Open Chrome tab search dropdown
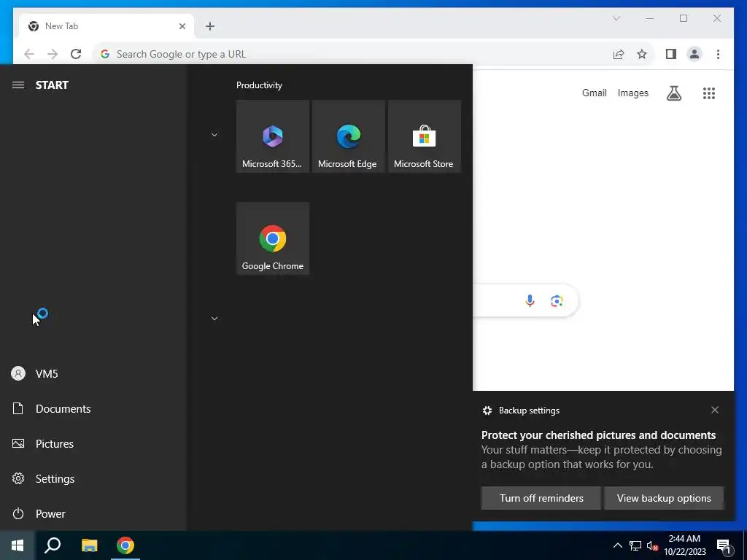The image size is (747, 560). (x=616, y=18)
